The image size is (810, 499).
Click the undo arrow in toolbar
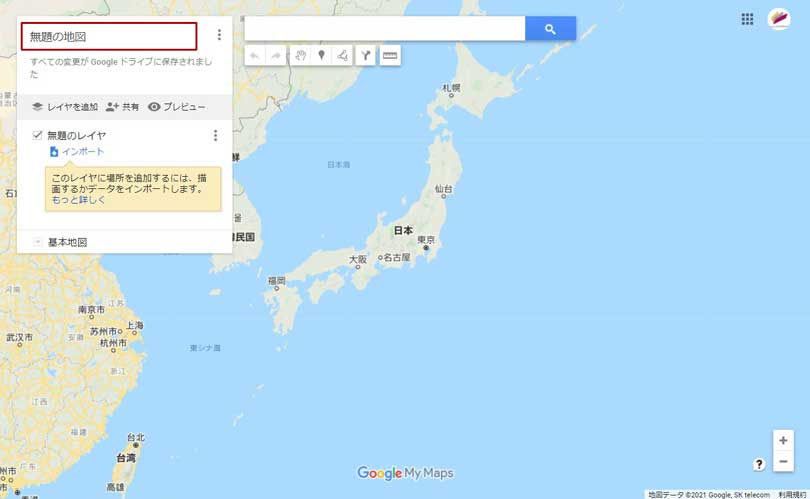[x=255, y=55]
